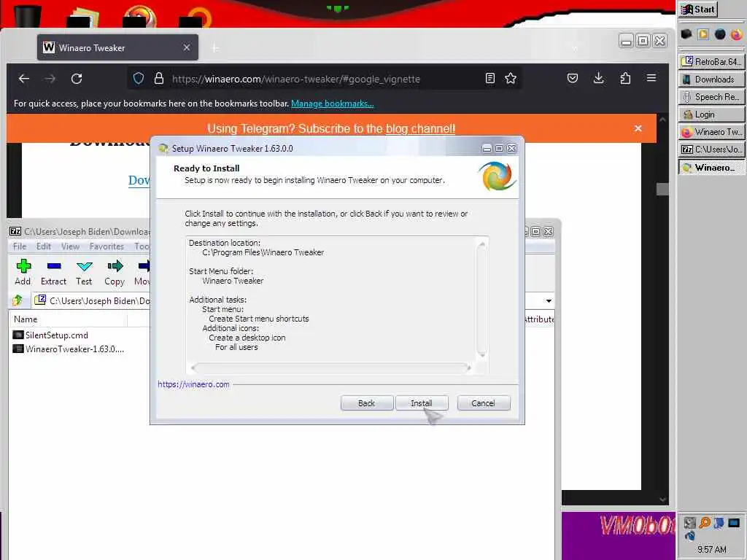This screenshot has height=560, width=747.
Task: Bookmark this page with star icon
Action: click(x=511, y=79)
